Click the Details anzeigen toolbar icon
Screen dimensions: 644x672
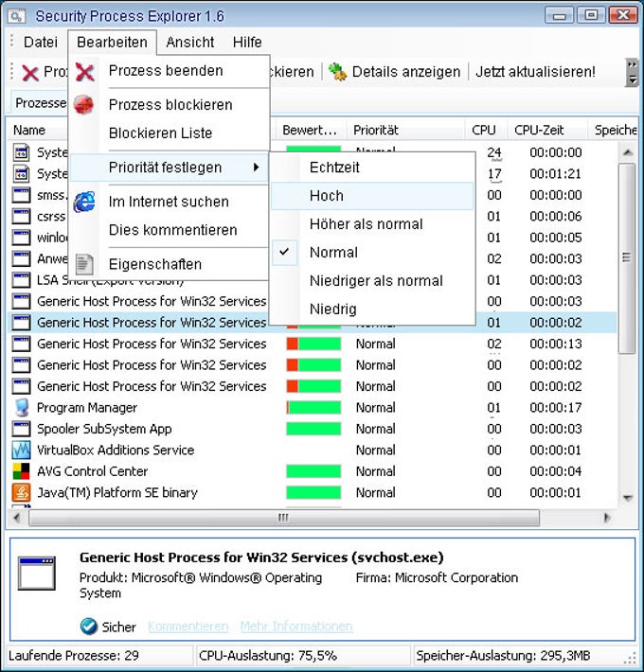[x=337, y=72]
